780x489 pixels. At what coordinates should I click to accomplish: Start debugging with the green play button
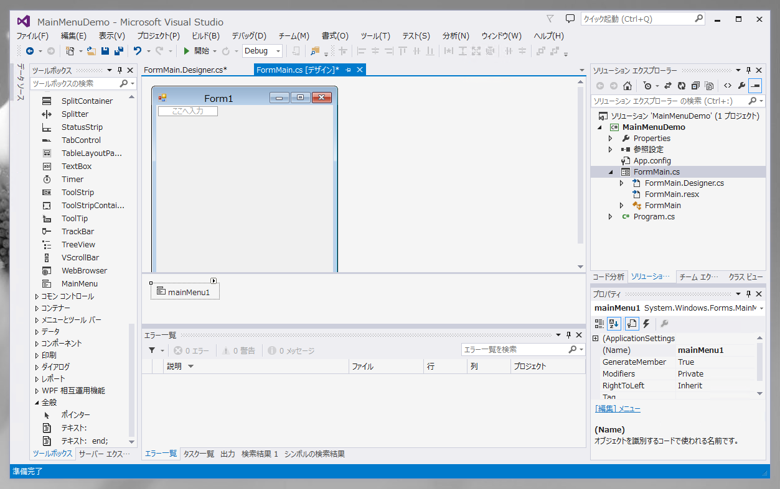coord(186,51)
